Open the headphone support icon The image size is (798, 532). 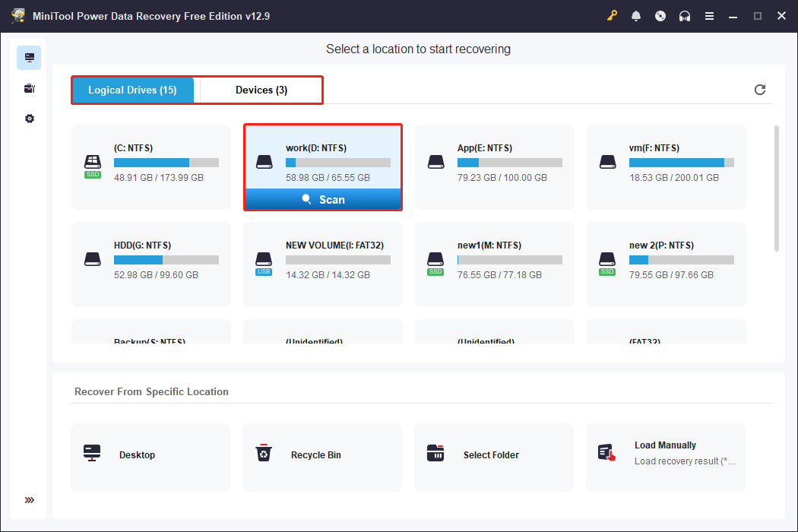click(685, 16)
